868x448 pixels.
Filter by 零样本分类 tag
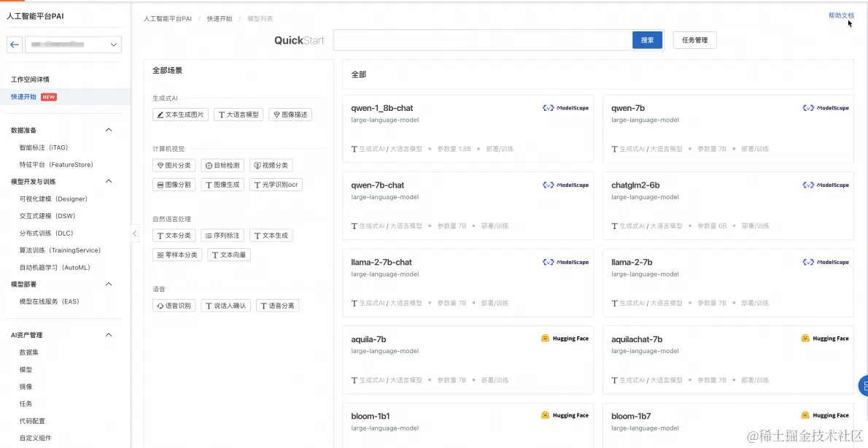[177, 255]
